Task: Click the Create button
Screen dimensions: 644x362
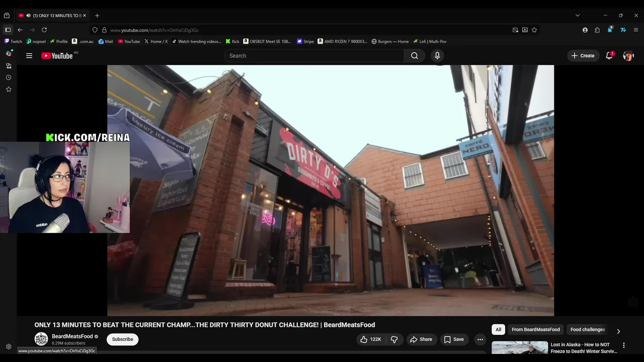Action: click(x=583, y=56)
